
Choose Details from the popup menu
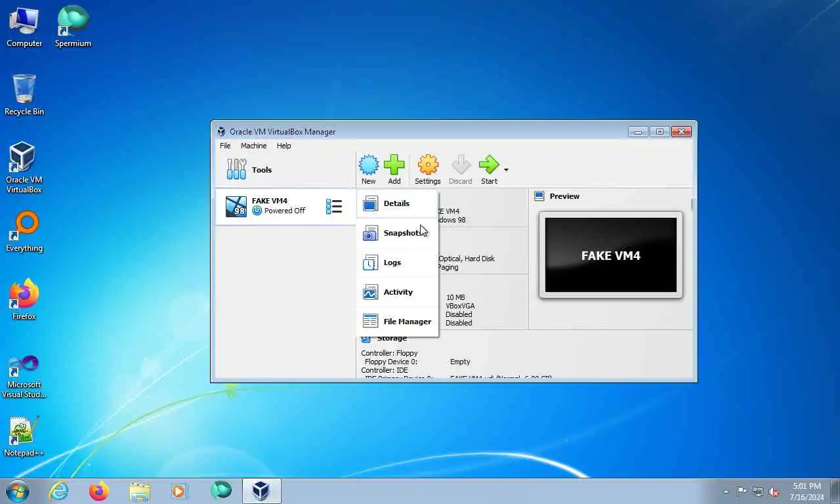point(398,203)
